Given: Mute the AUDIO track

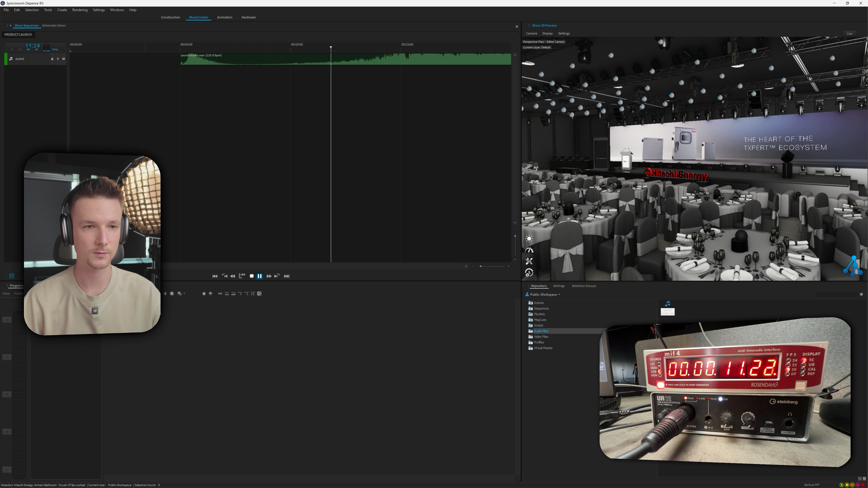Looking at the screenshot, I should coord(63,59).
